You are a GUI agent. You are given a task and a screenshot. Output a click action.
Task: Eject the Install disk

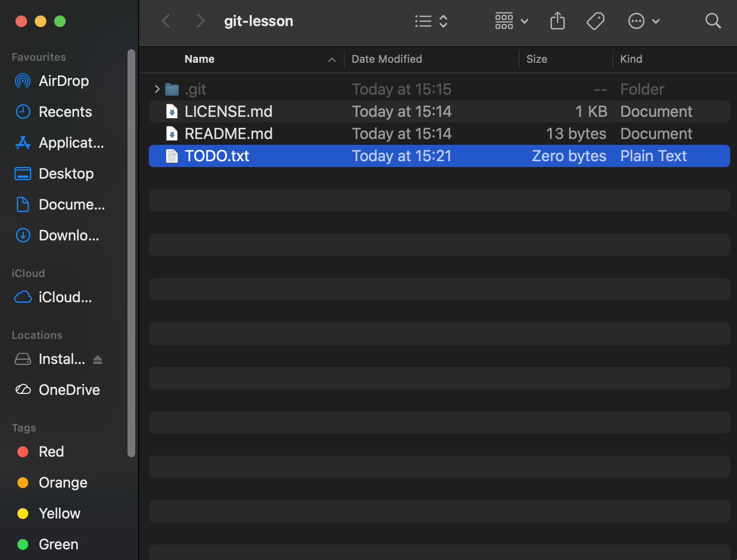pos(98,359)
